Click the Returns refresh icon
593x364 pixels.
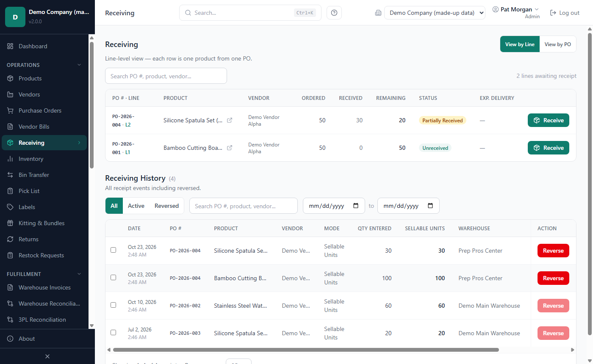tap(10, 239)
